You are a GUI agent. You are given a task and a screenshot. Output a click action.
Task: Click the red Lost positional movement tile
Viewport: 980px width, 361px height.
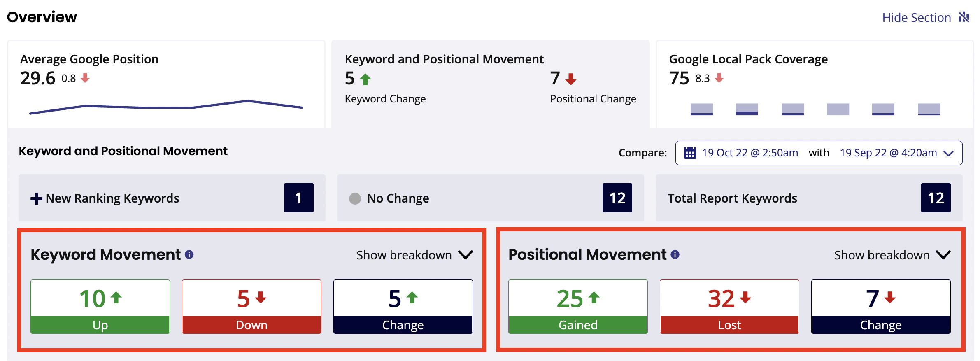point(729,307)
